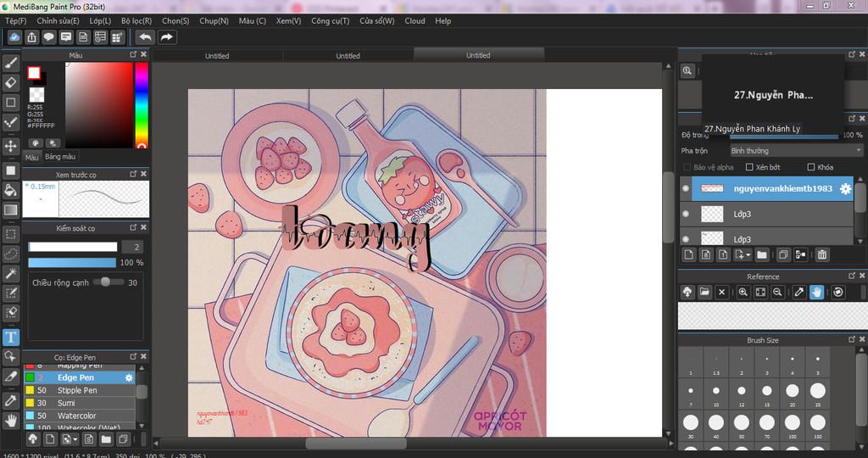Click the cloud save toolbar icon

click(14, 37)
